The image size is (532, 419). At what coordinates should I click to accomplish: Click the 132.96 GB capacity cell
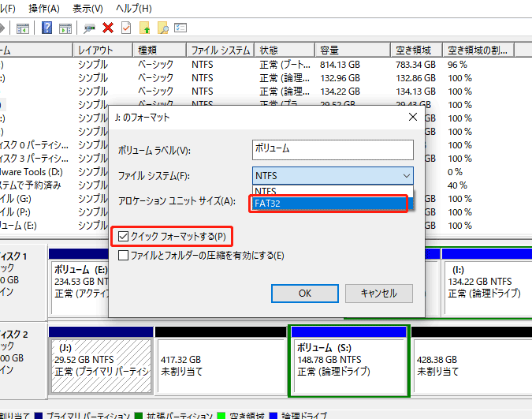click(x=340, y=78)
